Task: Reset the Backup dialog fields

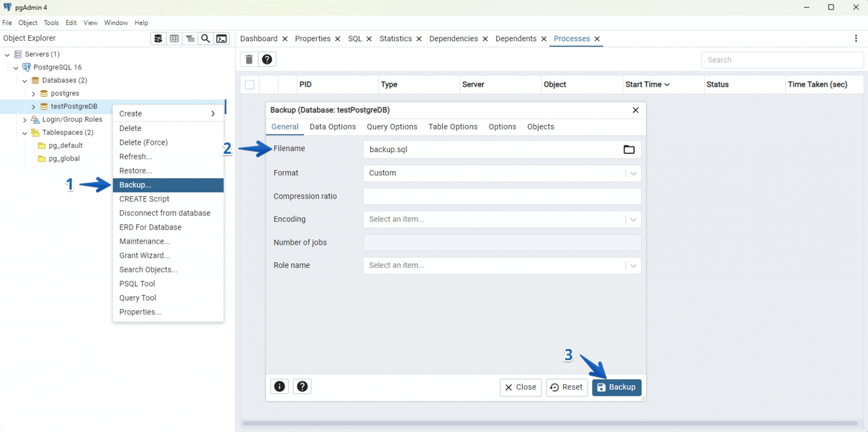Action: [566, 387]
